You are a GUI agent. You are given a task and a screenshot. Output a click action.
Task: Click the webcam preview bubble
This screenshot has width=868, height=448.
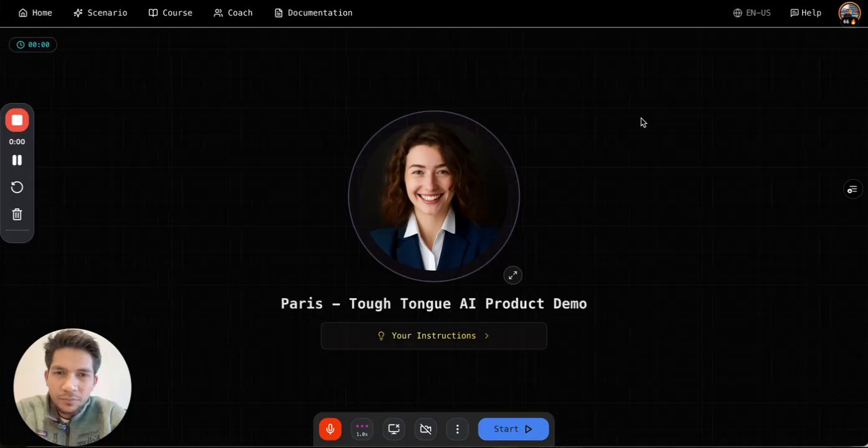[x=72, y=387]
